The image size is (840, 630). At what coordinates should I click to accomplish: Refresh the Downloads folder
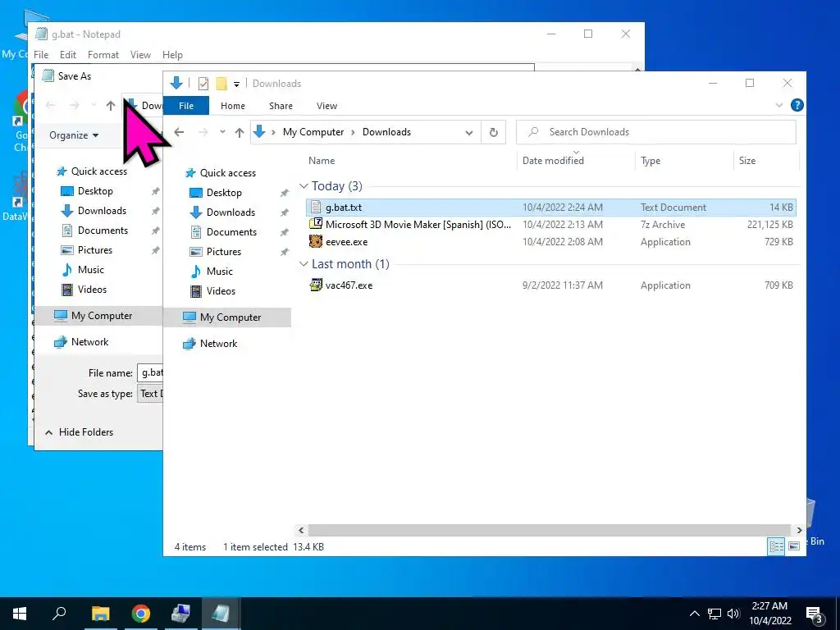[x=493, y=132]
